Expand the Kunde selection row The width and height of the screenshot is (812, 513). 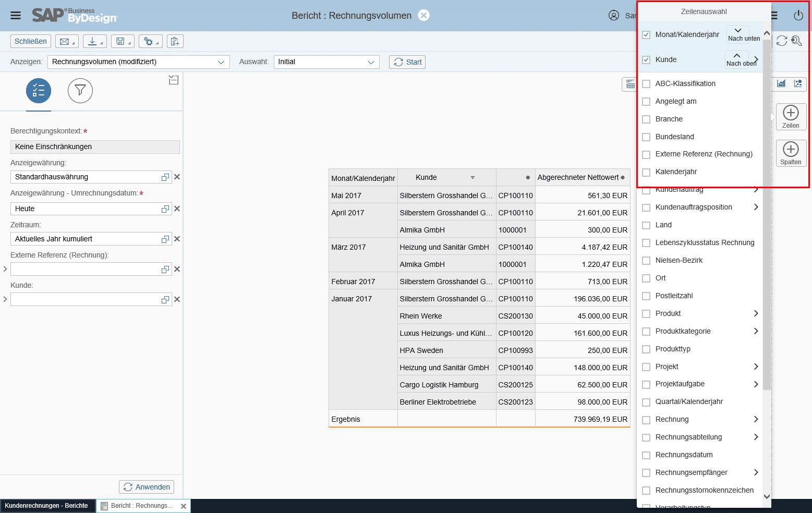click(x=5, y=299)
